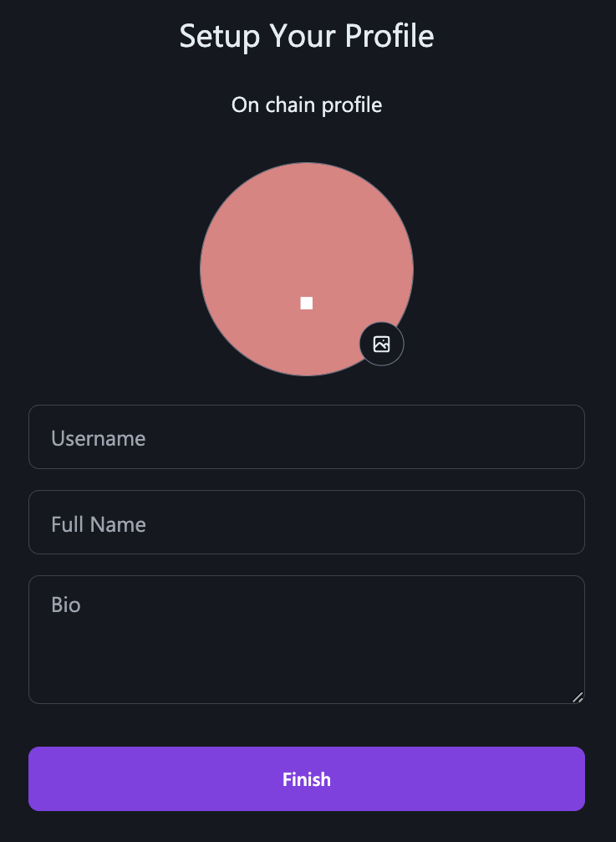Image resolution: width=616 pixels, height=842 pixels.
Task: Click the Finish button
Action: [x=307, y=779]
